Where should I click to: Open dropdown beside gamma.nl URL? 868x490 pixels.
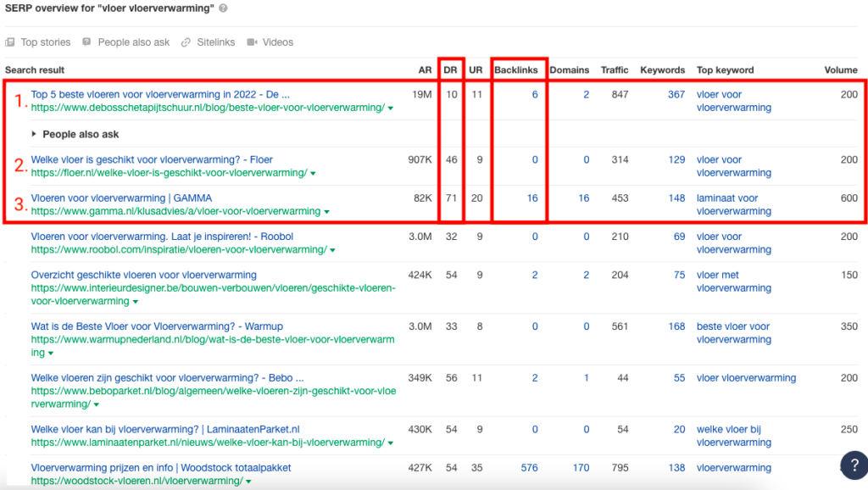[x=326, y=212]
